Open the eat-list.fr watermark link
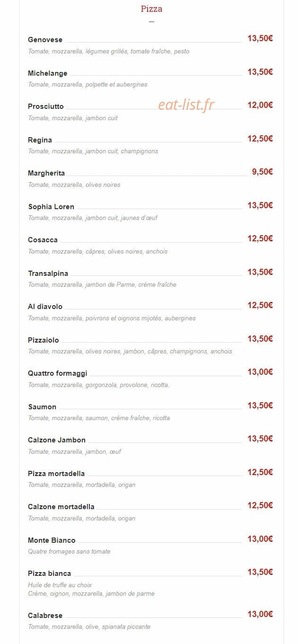The image size is (298, 644). click(186, 105)
